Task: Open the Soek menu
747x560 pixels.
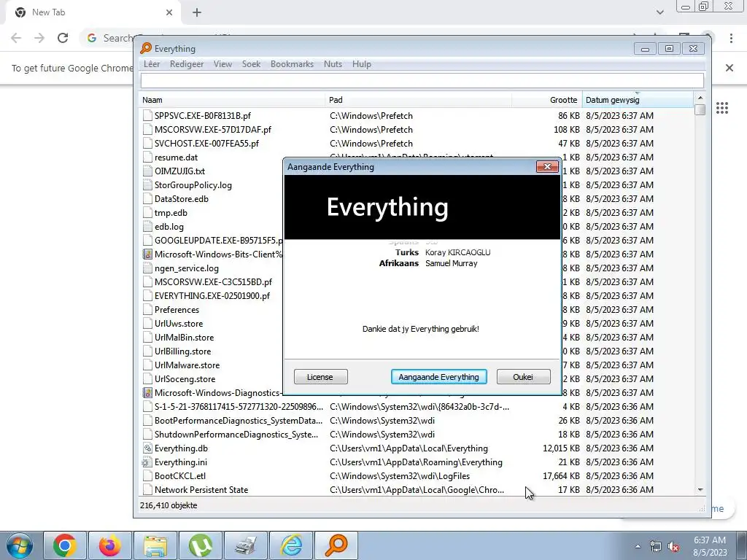Action: click(251, 64)
